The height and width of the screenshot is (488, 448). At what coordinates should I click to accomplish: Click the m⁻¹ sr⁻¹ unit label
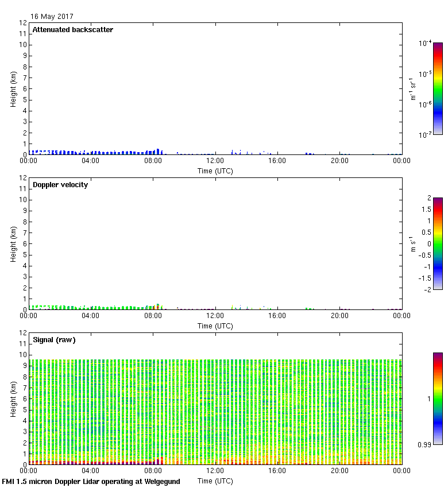412,88
